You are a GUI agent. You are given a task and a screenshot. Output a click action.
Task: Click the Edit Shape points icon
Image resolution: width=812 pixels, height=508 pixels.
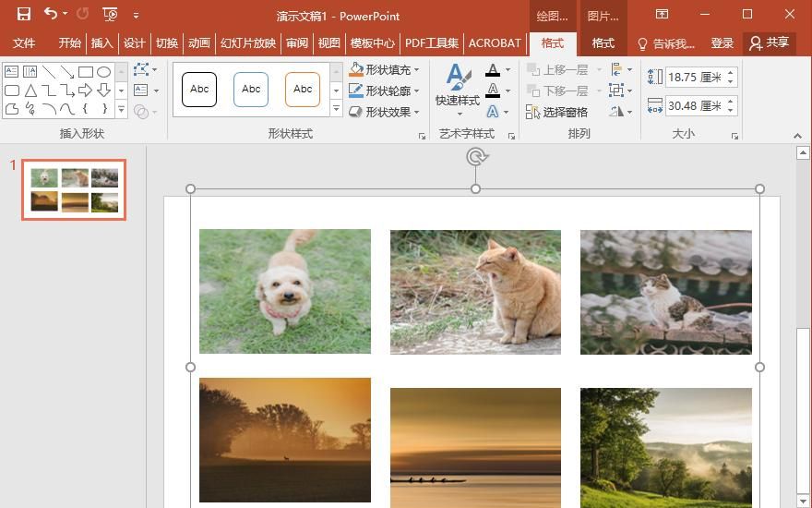tap(143, 69)
